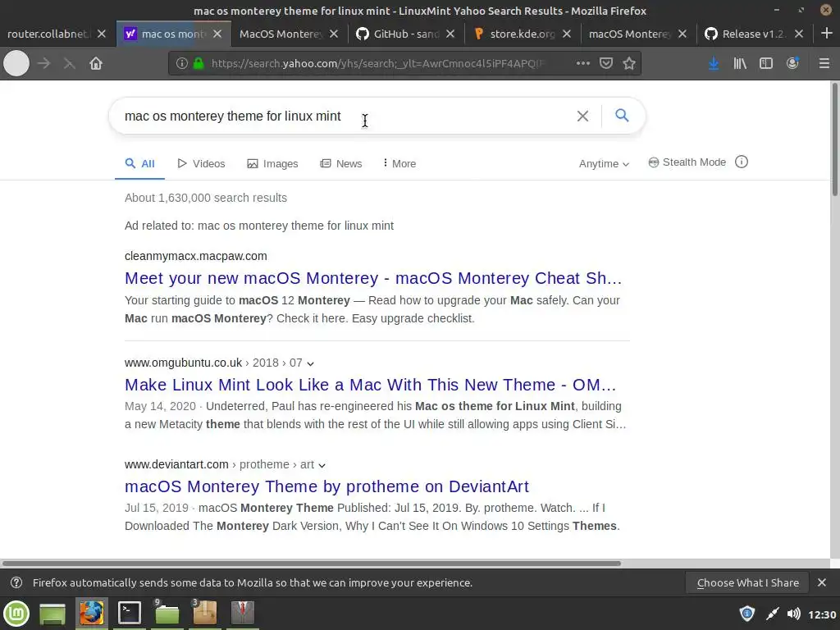Open the More search categories menu
Image resolution: width=840 pixels, height=630 pixels.
[x=399, y=163]
